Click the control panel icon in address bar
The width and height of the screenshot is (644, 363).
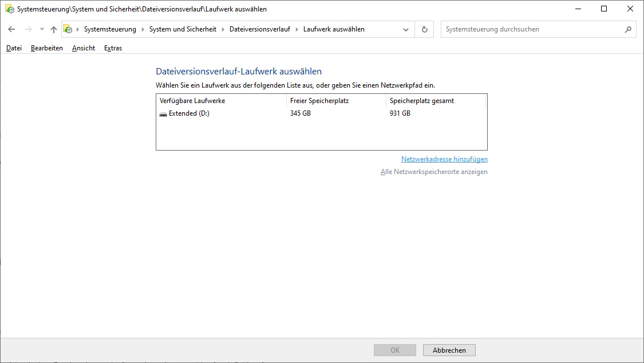pos(68,29)
